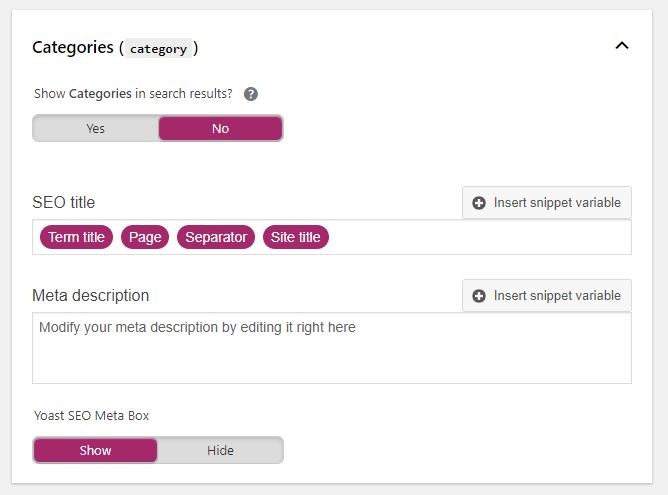Select the Page variable tag
The height and width of the screenshot is (495, 668).
(x=145, y=237)
